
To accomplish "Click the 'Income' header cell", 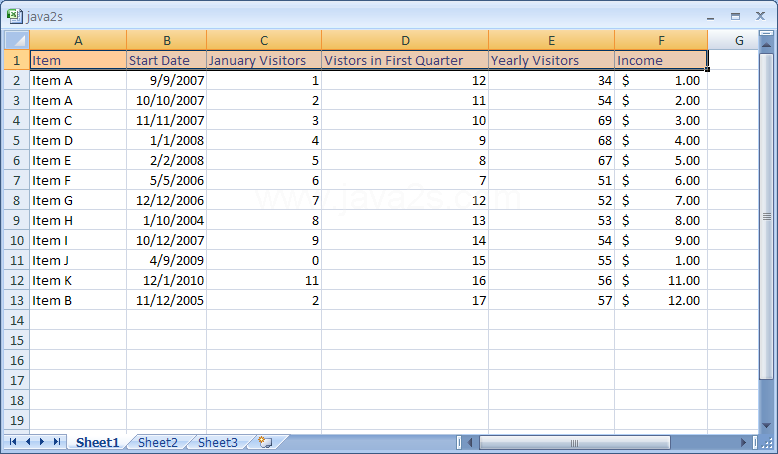I will pyautogui.click(x=661, y=61).
